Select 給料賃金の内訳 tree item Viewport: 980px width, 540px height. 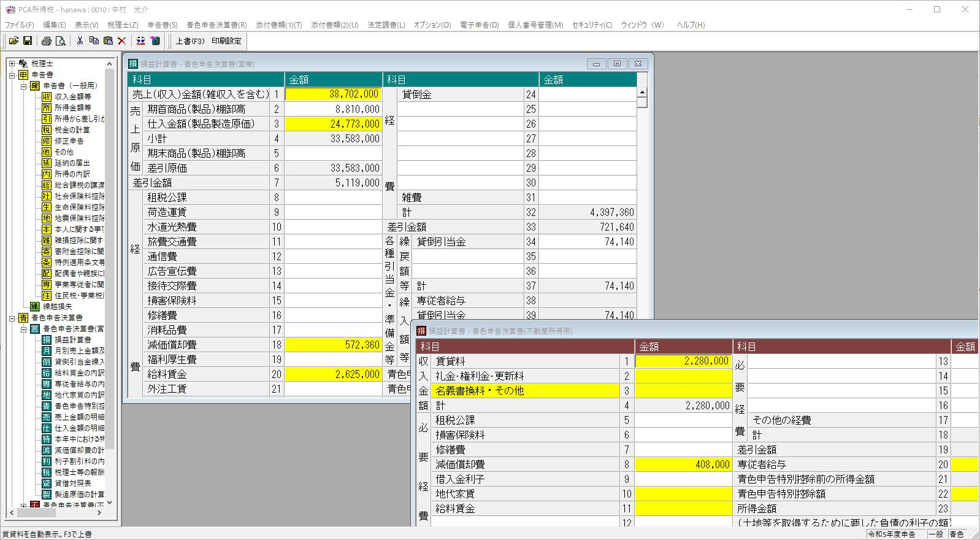click(80, 372)
